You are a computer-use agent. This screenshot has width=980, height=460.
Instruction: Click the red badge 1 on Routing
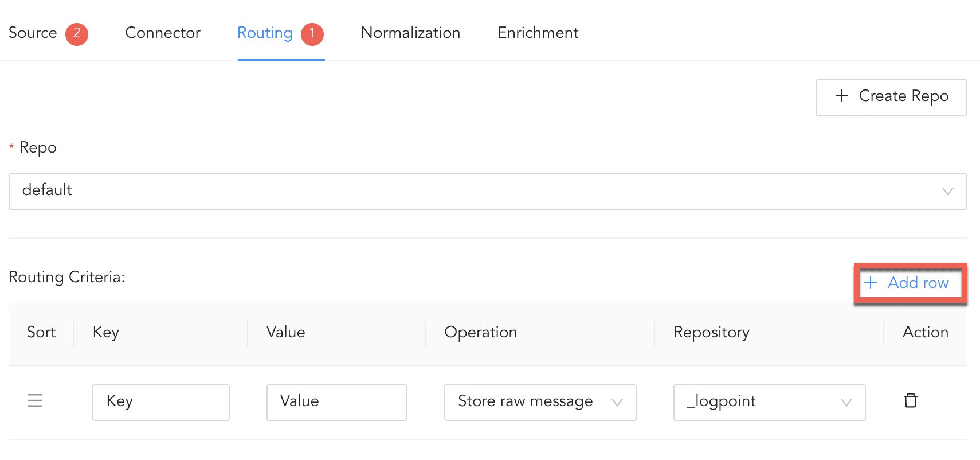point(312,34)
